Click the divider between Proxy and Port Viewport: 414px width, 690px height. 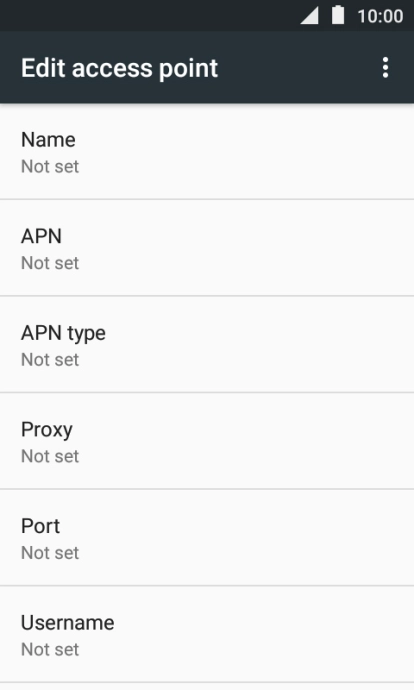coord(207,489)
